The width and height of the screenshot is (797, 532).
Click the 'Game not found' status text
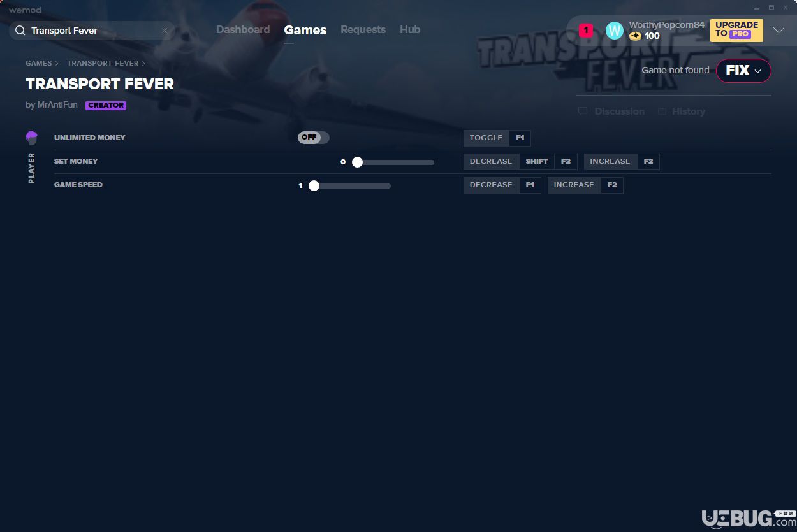(x=675, y=70)
